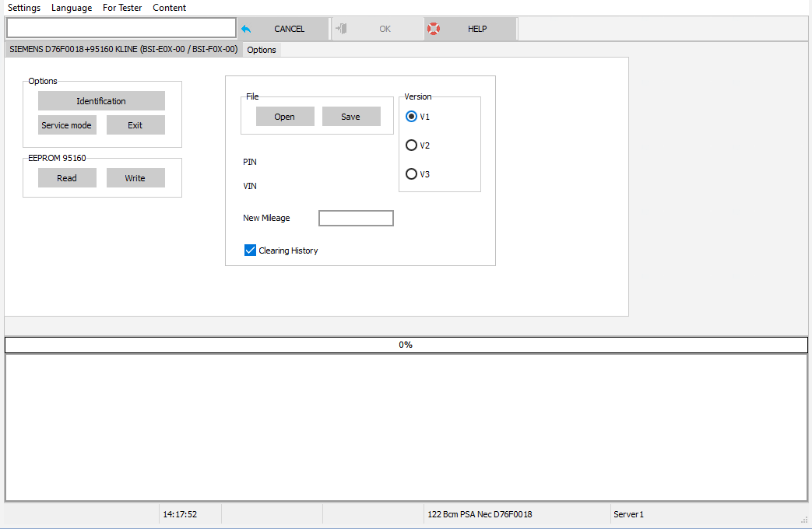
Task: Read the EEPROM 95160
Action: pos(67,178)
